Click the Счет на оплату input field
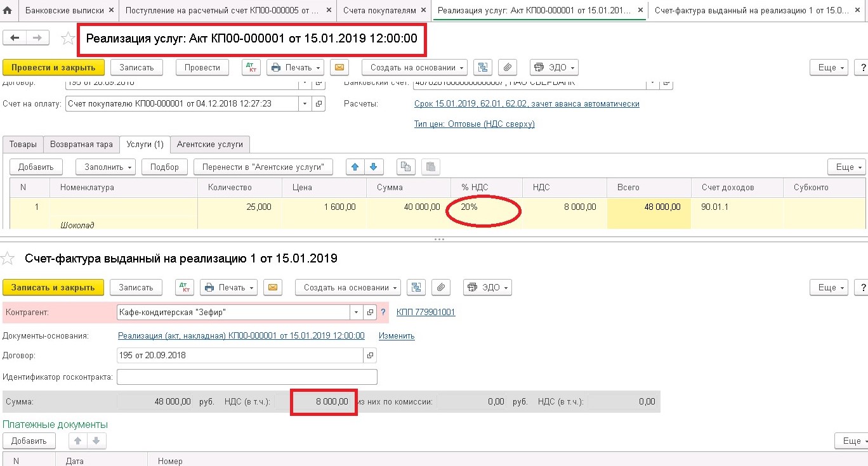868x466 pixels. click(x=181, y=104)
